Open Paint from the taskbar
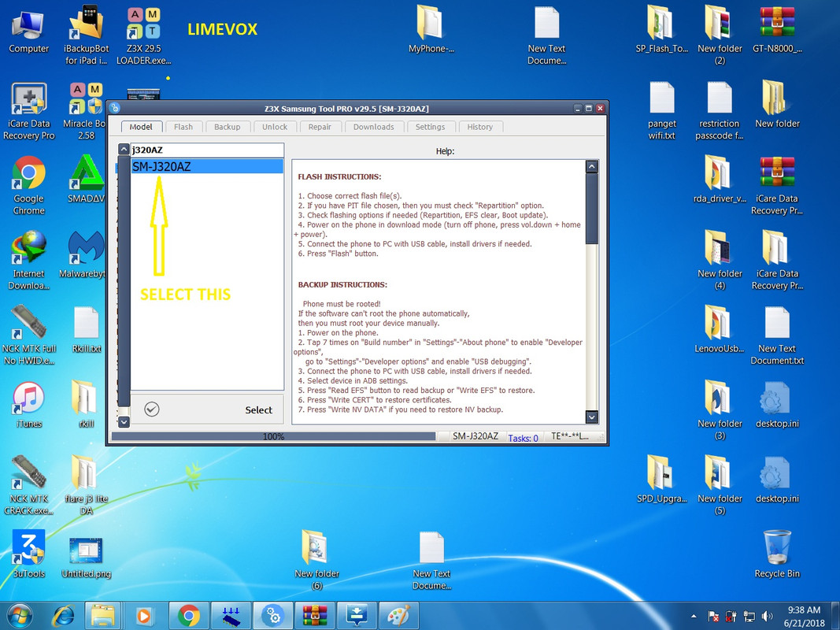This screenshot has width=840, height=630. click(x=398, y=616)
